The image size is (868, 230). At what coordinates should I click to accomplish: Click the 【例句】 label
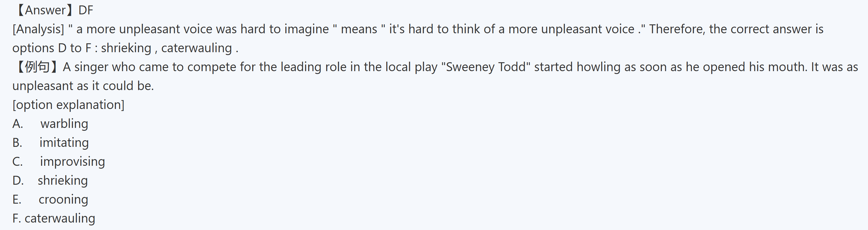pos(37,67)
